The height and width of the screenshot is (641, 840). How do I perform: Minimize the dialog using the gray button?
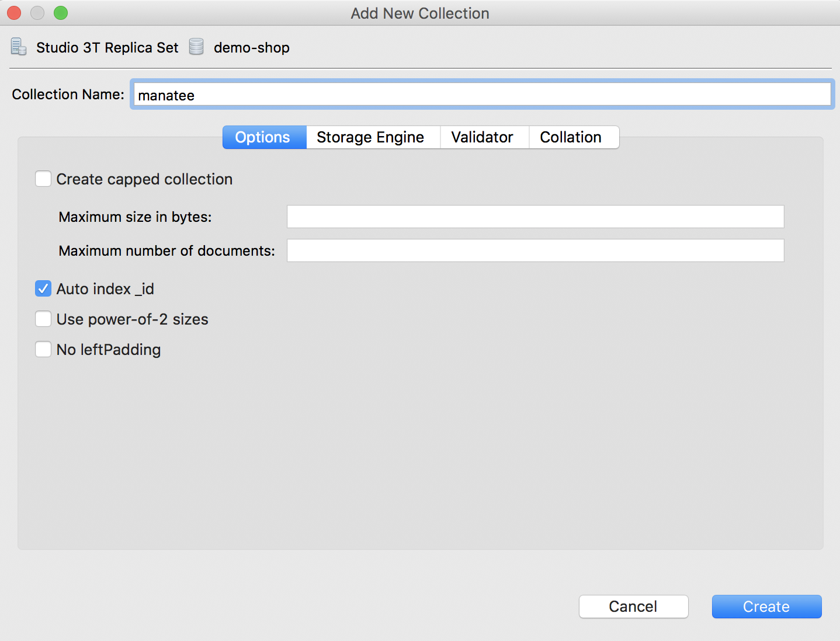(37, 13)
